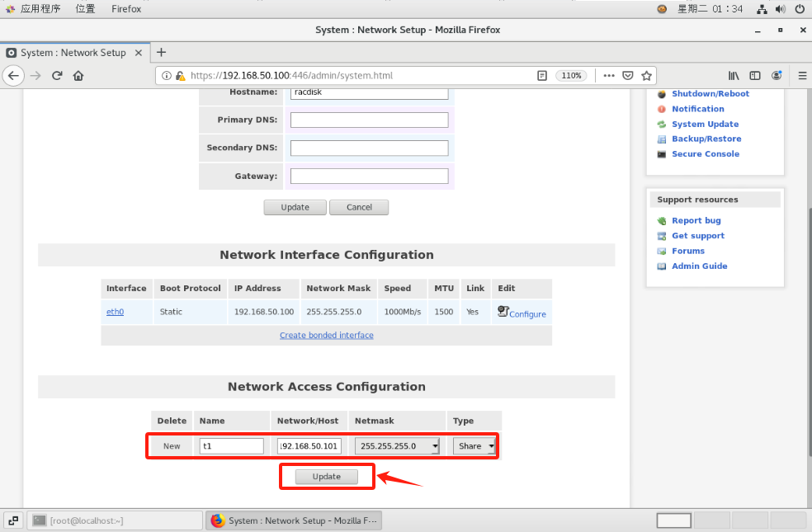Click the Backup/Restore icon in sidebar
The image size is (812, 532).
pos(661,139)
